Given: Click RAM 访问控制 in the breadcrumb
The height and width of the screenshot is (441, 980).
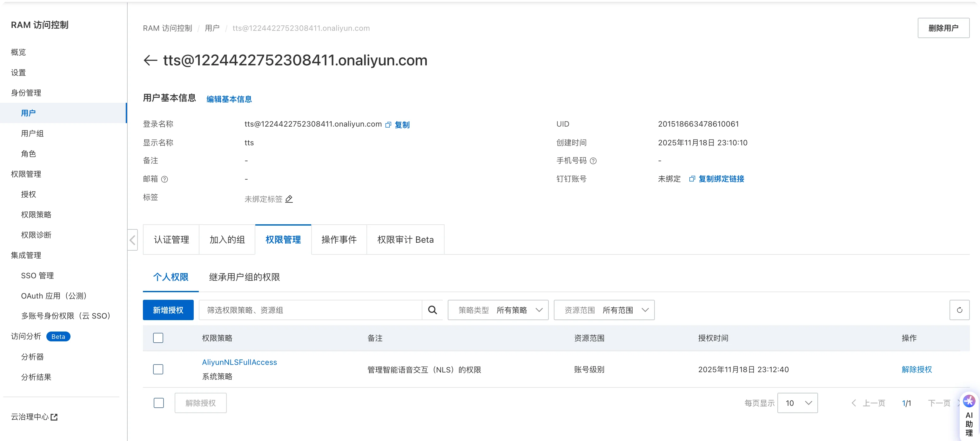Looking at the screenshot, I should pos(167,28).
